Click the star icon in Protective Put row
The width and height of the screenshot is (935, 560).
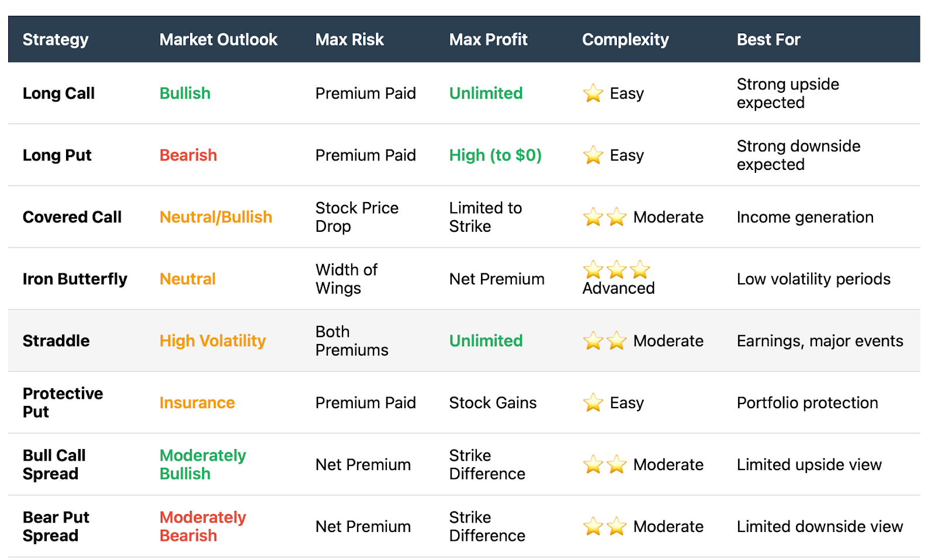[x=593, y=403]
